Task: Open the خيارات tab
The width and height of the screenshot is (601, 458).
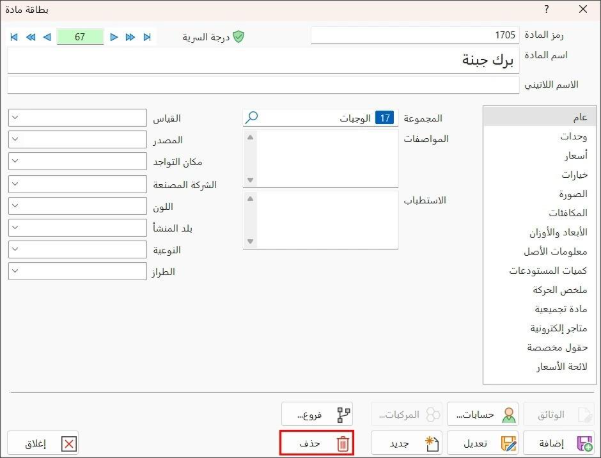Action: coord(539,174)
